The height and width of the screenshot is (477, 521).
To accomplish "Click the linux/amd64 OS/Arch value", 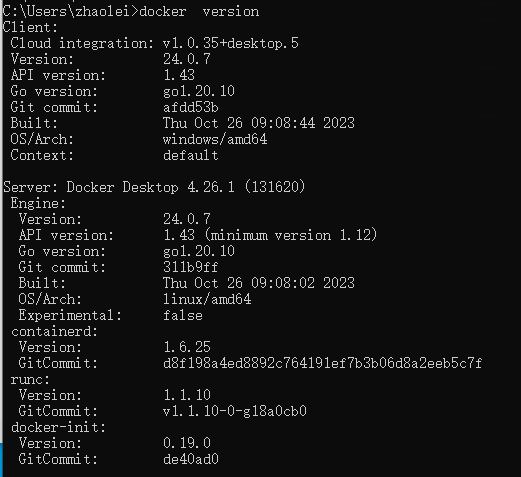I will click(207, 299).
